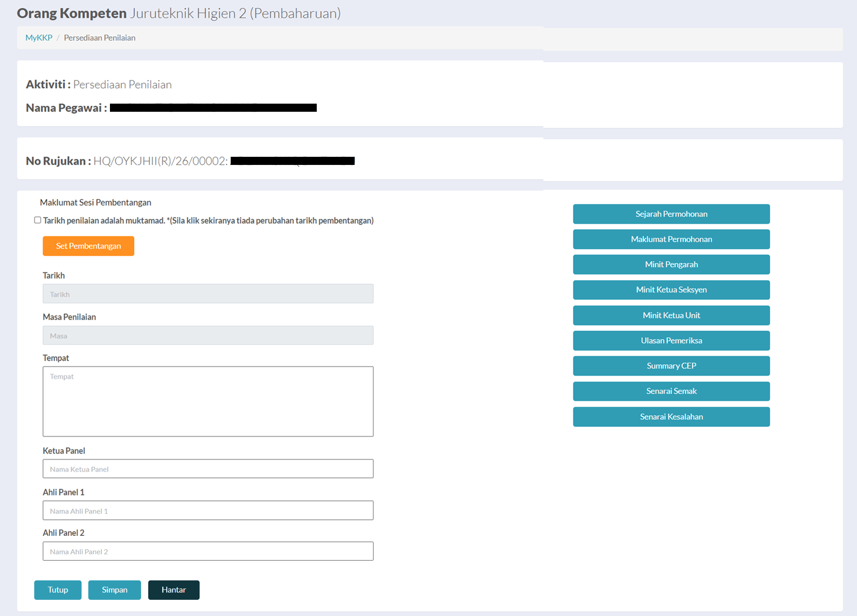Open Senarai Kesalahan
Screen dimensions: 857x616
[671, 417]
